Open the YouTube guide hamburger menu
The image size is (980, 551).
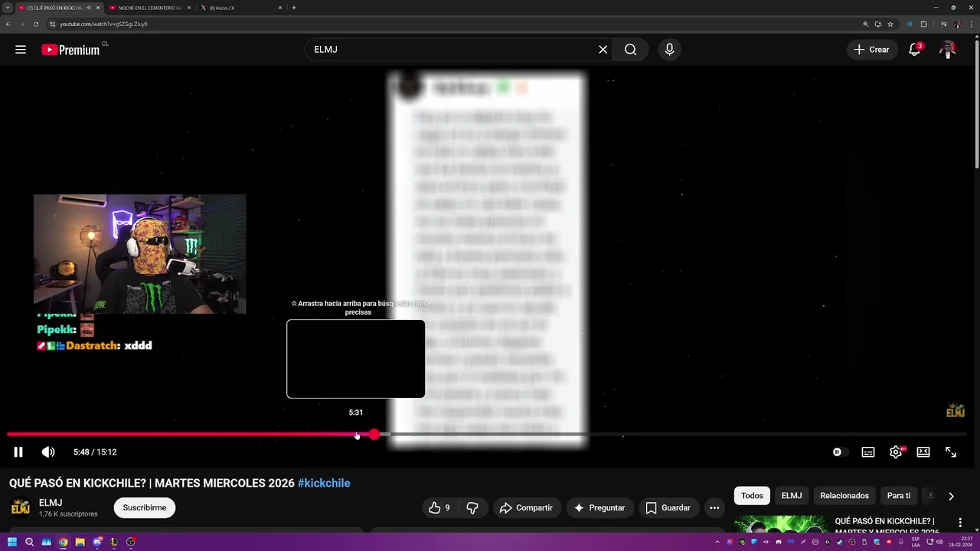[x=21, y=50]
